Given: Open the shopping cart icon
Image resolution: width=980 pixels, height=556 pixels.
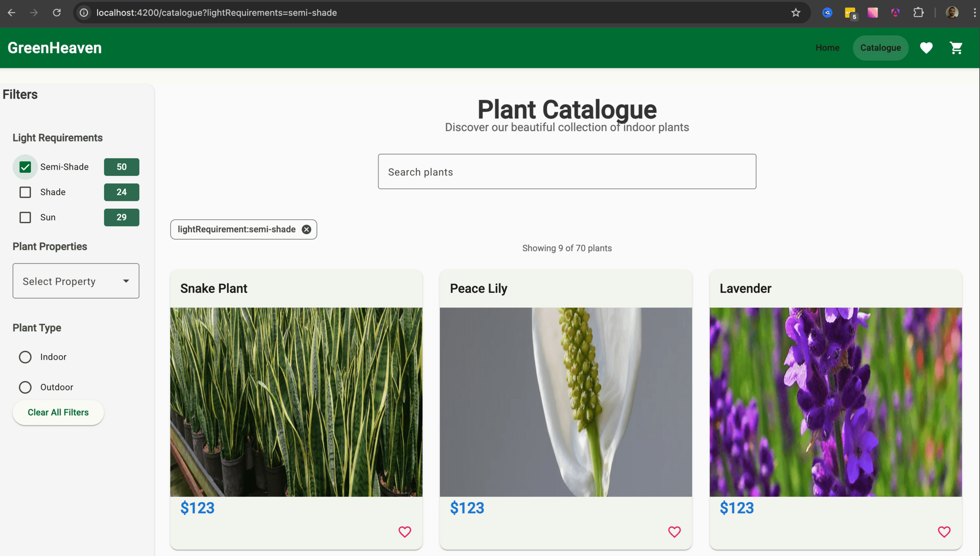Looking at the screenshot, I should pyautogui.click(x=956, y=48).
